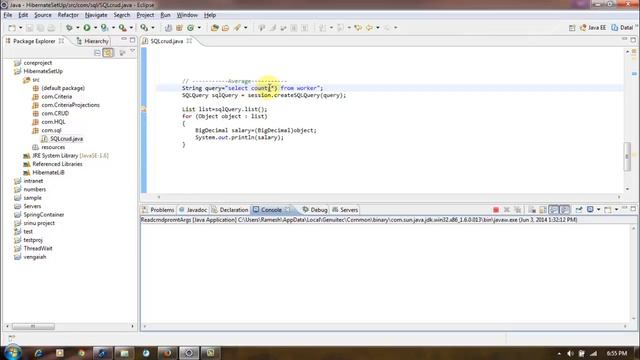Toggle Show Console on standard error change
Viewport: 640px width, 360px height.
(x=564, y=210)
